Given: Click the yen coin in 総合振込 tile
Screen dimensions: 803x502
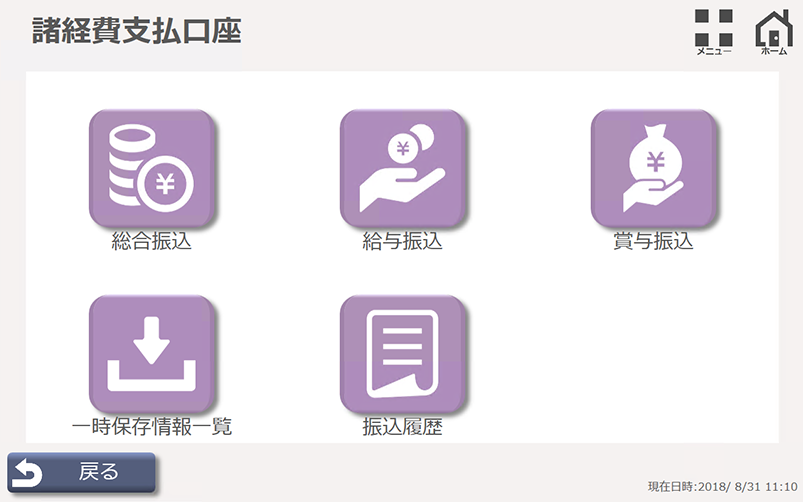Looking at the screenshot, I should [x=166, y=186].
